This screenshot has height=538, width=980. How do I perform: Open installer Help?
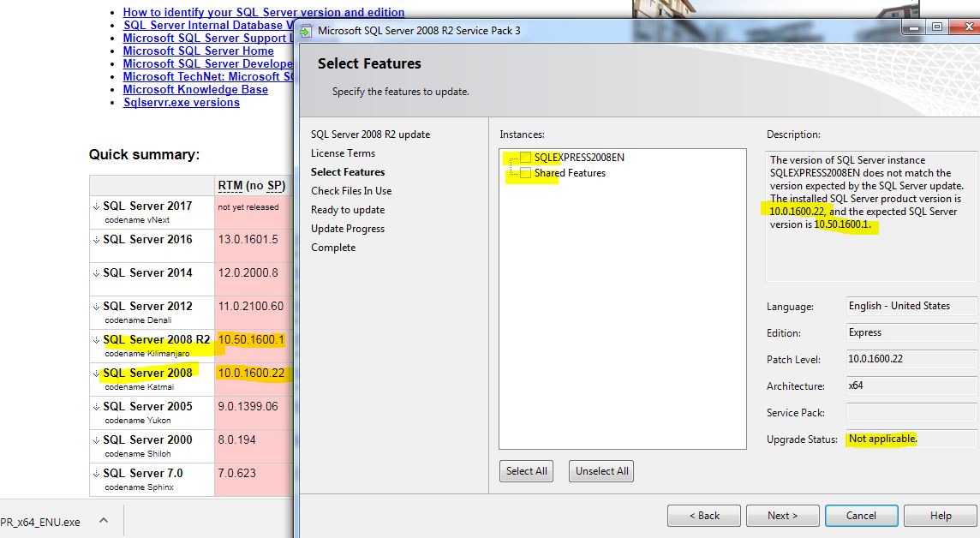(x=941, y=516)
